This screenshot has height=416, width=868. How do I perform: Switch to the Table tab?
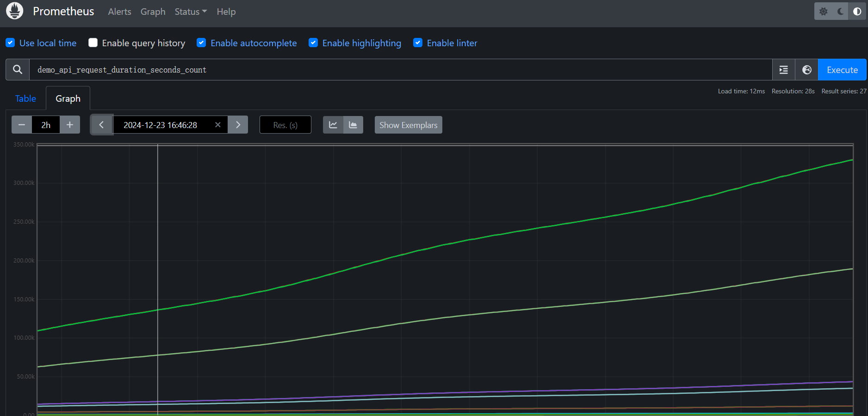point(25,98)
